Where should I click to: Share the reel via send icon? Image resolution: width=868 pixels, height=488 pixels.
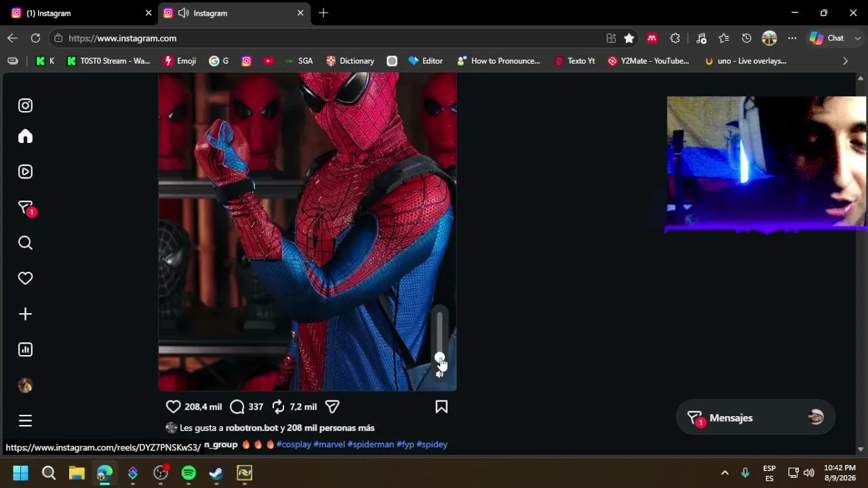[332, 407]
